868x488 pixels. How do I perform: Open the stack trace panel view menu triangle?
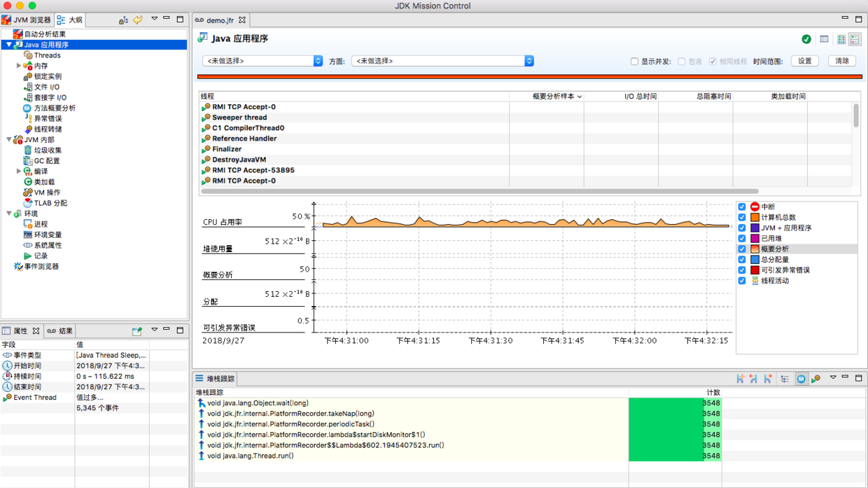click(833, 378)
